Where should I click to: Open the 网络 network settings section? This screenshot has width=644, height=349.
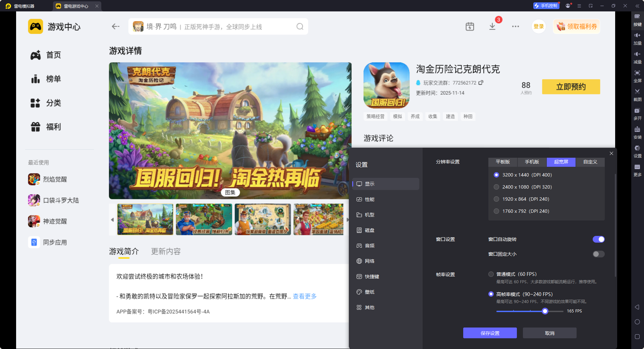point(370,261)
